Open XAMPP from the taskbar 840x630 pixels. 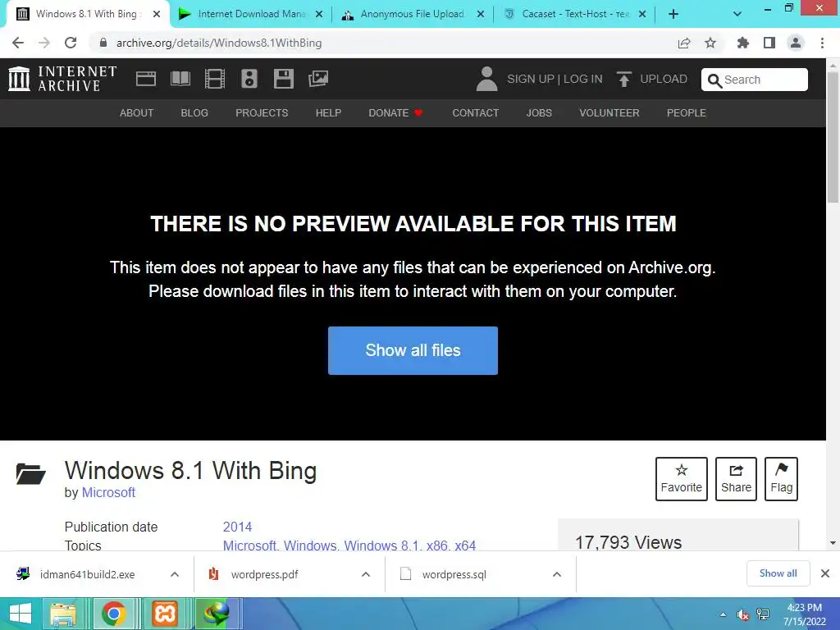[x=164, y=614]
